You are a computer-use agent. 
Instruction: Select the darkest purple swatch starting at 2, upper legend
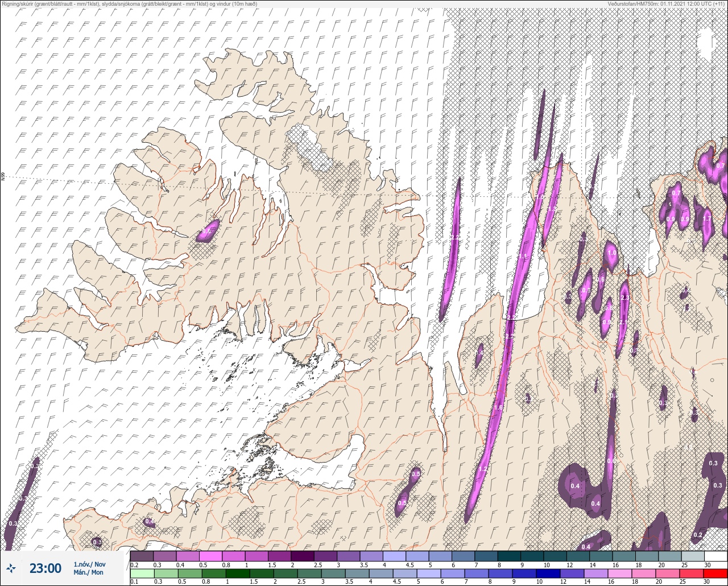point(302,556)
